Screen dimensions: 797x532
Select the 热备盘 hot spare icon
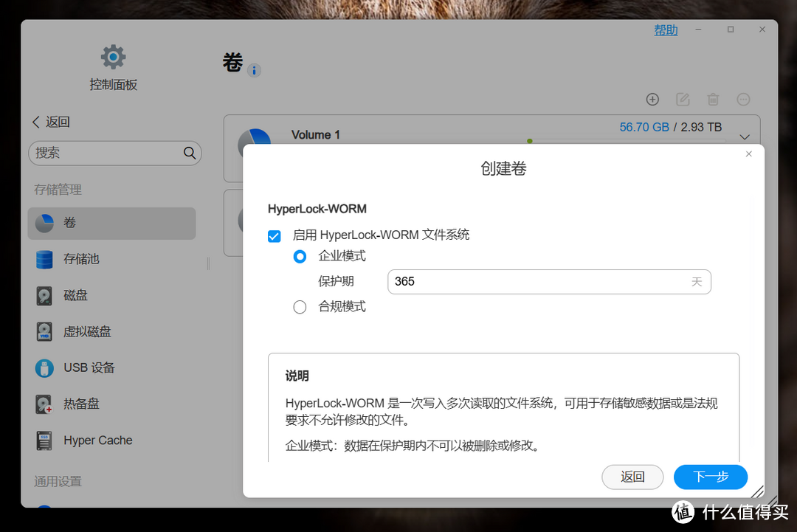(44, 404)
